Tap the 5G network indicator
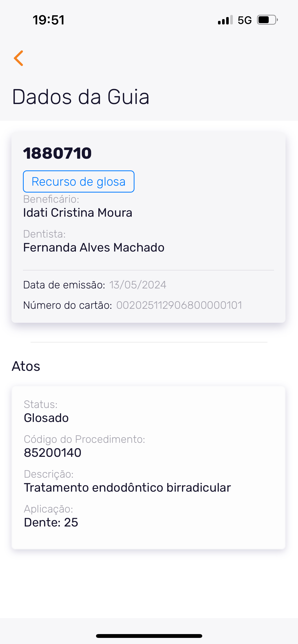This screenshot has height=644, width=298. click(x=245, y=20)
